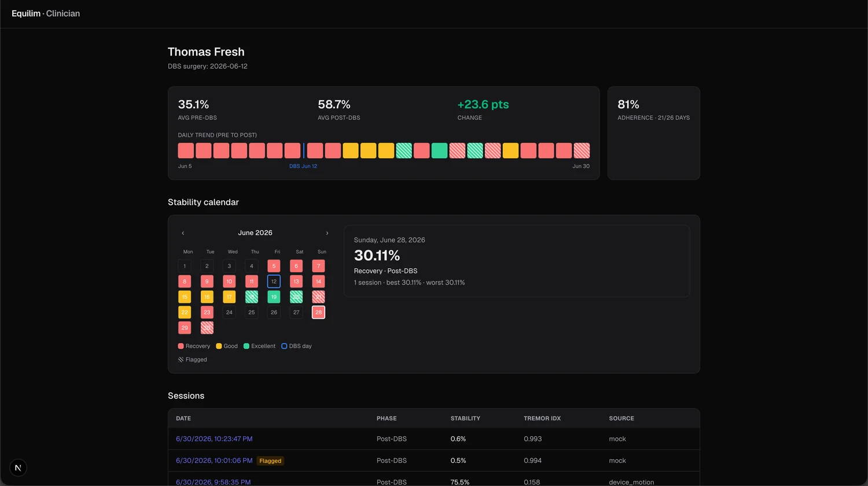Select calendar day June 17
The image size is (868, 486).
point(229,297)
